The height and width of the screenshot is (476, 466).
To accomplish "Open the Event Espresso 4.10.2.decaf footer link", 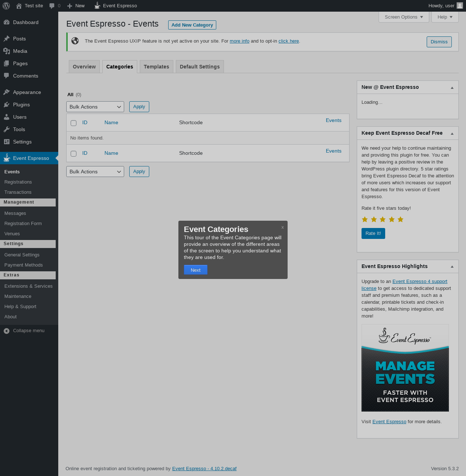I will 204,469.
